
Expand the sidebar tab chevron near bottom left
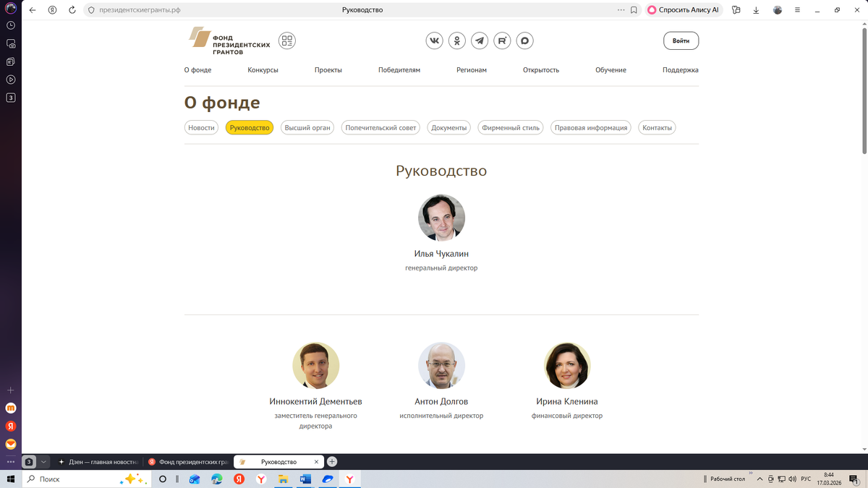[x=43, y=461]
